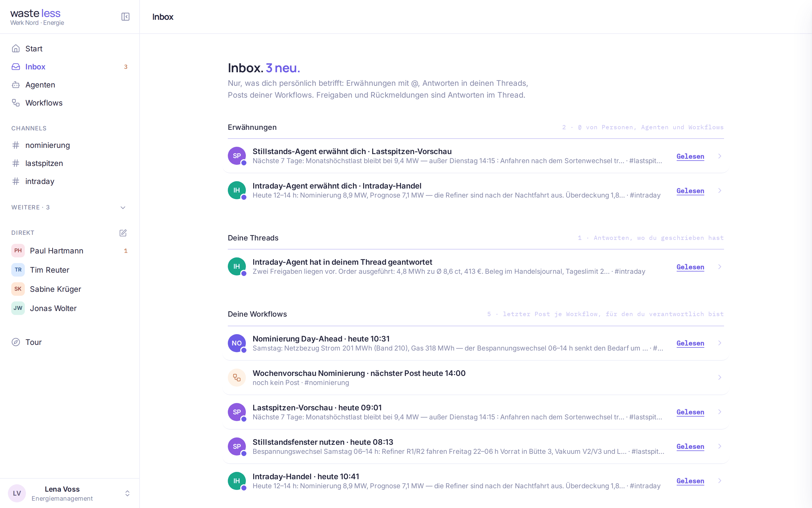Click SP avatar of Stillstandsfenster nutzen
The height and width of the screenshot is (508, 812).
tap(237, 446)
